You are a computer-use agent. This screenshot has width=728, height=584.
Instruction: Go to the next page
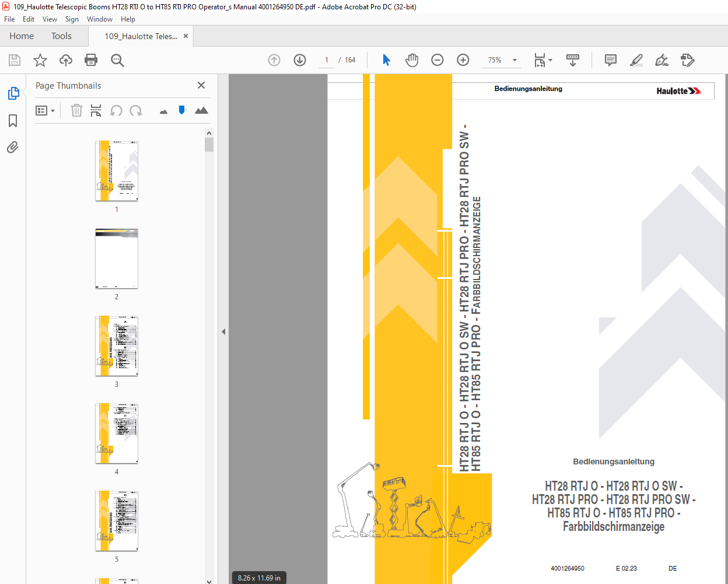pos(300,60)
